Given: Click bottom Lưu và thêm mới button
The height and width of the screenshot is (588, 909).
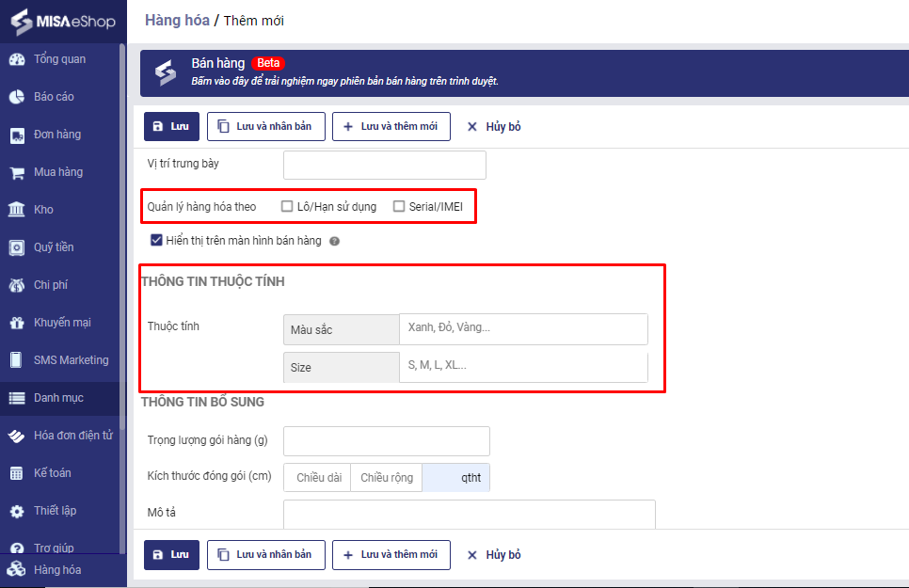Looking at the screenshot, I should (x=391, y=555).
